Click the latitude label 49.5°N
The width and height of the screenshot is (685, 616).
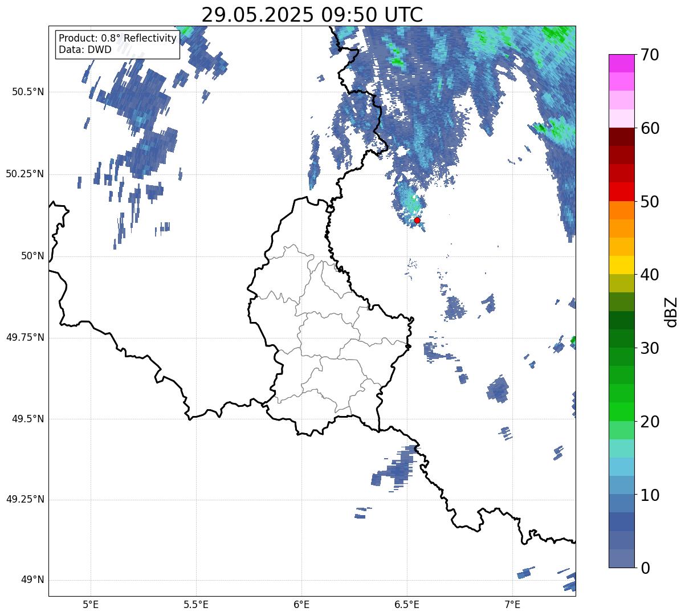pyautogui.click(x=28, y=419)
